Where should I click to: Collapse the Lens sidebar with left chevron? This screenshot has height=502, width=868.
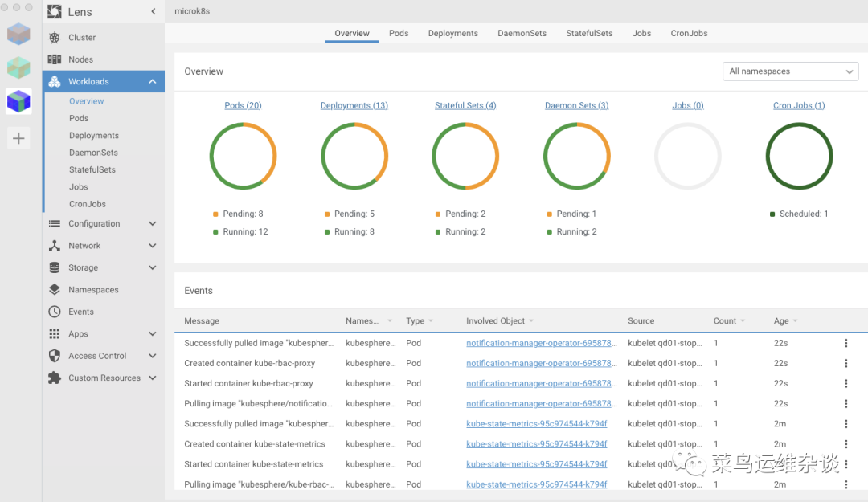154,11
